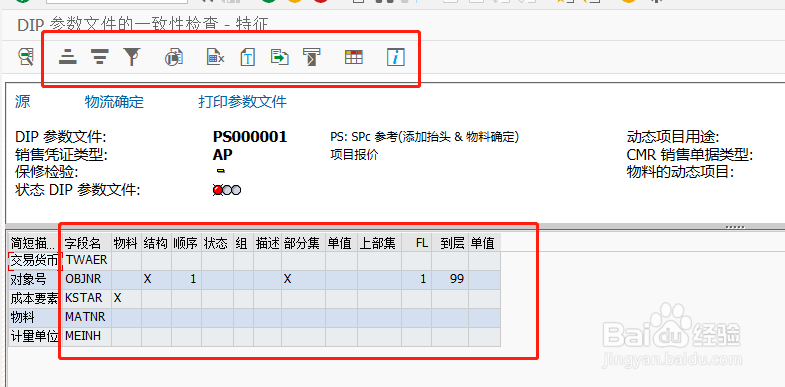Click the 字段名 column header
This screenshot has width=785, height=387.
87,243
